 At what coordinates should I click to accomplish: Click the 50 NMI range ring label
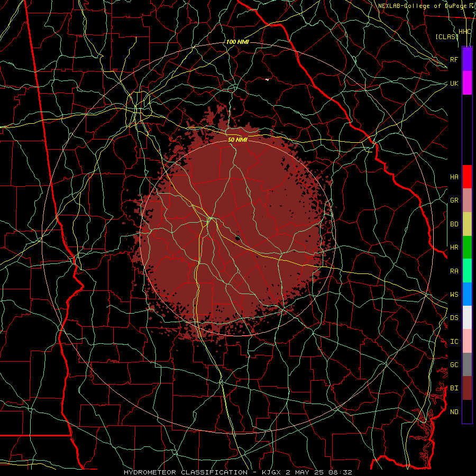click(237, 140)
